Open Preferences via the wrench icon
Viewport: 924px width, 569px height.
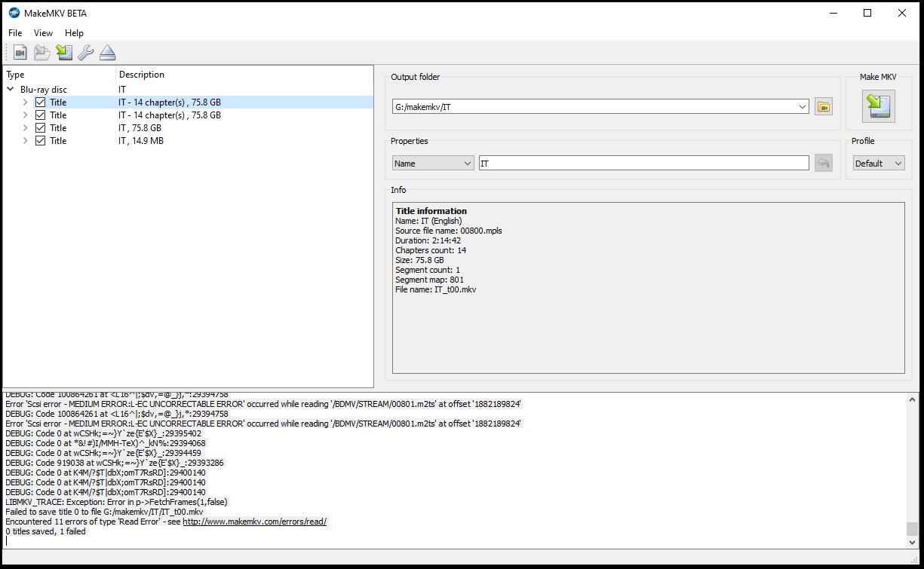pos(86,53)
